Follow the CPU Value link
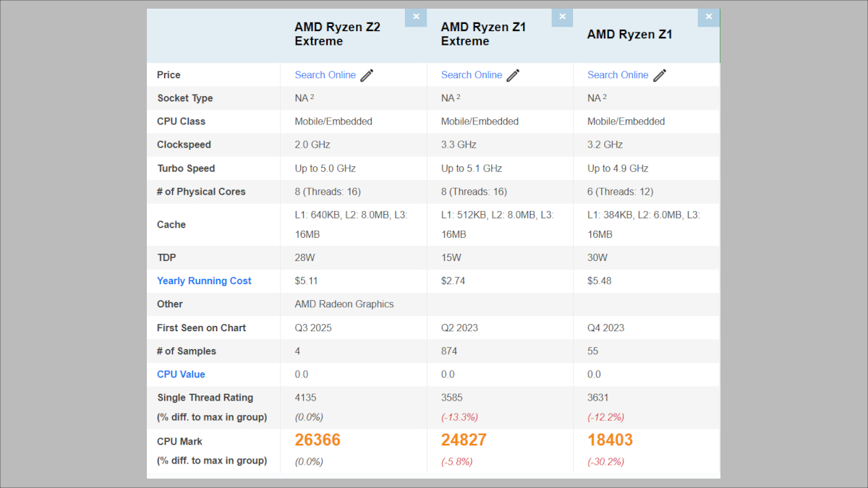The width and height of the screenshot is (868, 488). (181, 374)
